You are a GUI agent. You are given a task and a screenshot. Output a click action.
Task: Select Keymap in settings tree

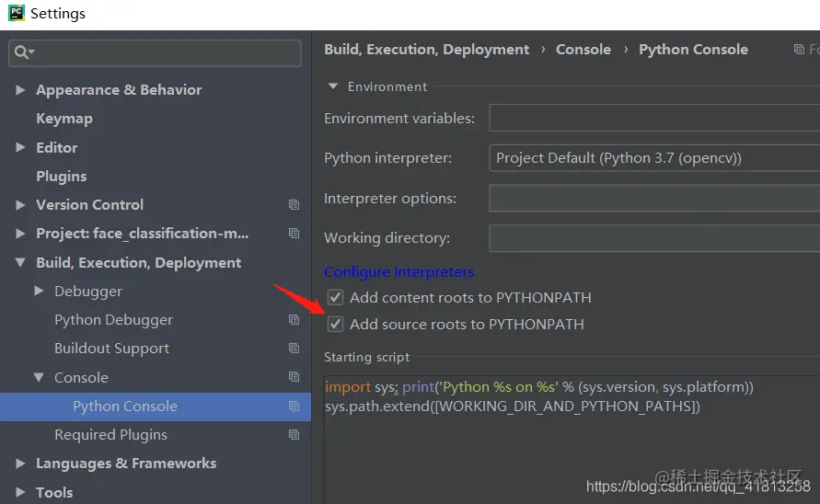[64, 119]
